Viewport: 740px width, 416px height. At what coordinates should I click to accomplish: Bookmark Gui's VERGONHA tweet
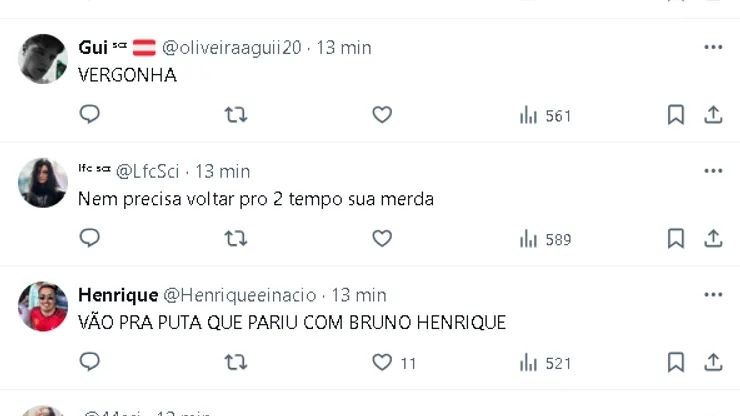(676, 115)
